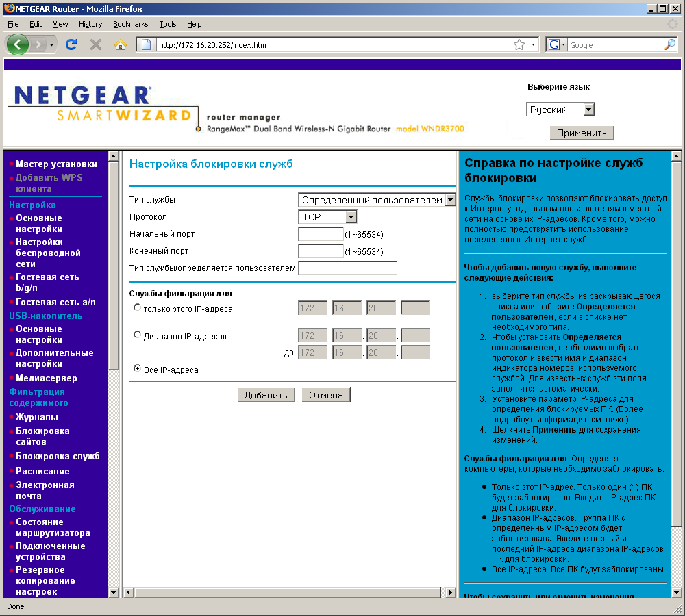The width and height of the screenshot is (685, 616).
Task: Click the form's horizontal scrollbar thumb
Action: tap(288, 593)
